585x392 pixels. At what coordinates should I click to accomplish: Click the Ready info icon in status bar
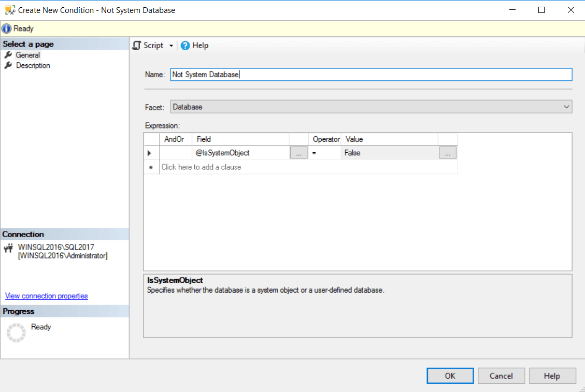coord(6,28)
